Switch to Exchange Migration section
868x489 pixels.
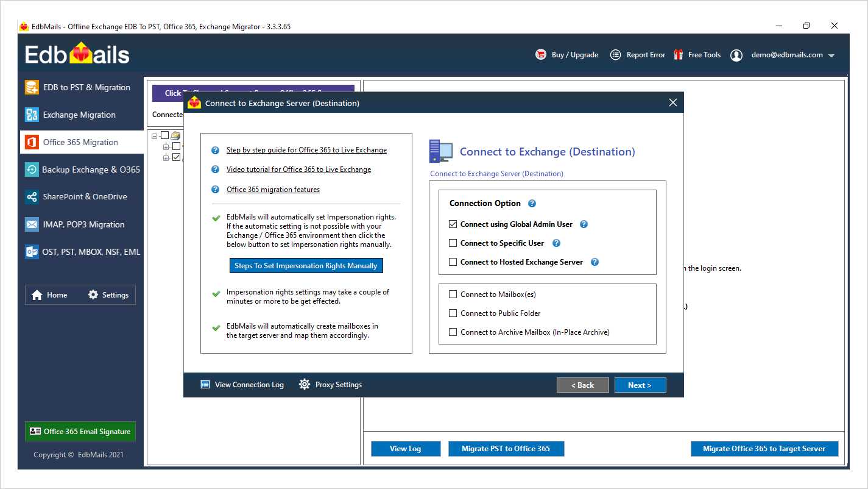82,115
